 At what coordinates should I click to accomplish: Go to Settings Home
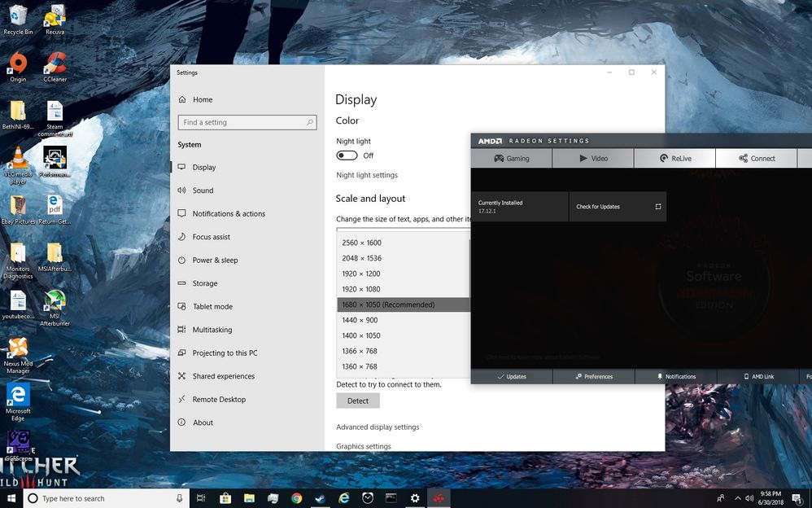tap(247, 99)
